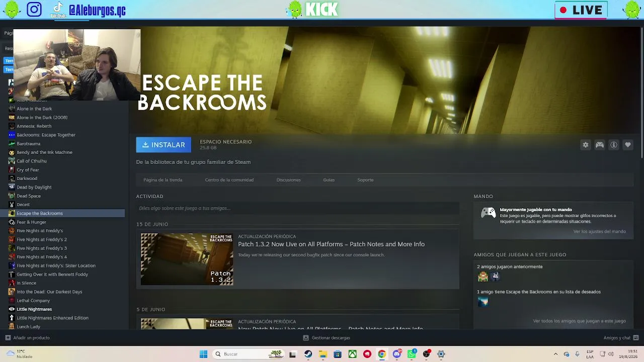Click the cloud sync icon in system tray
The image size is (644, 362).
pos(567,354)
